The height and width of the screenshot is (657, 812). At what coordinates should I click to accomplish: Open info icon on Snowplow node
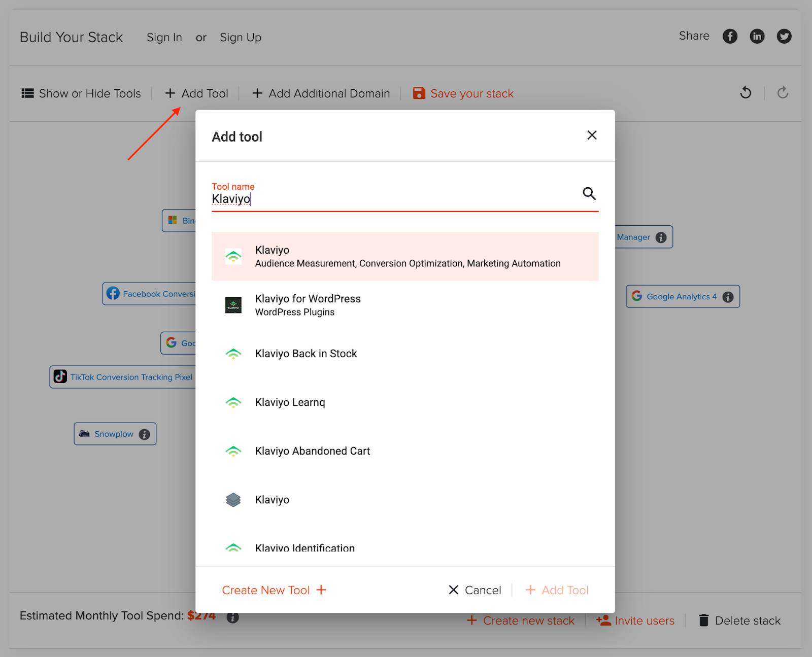[x=144, y=434]
